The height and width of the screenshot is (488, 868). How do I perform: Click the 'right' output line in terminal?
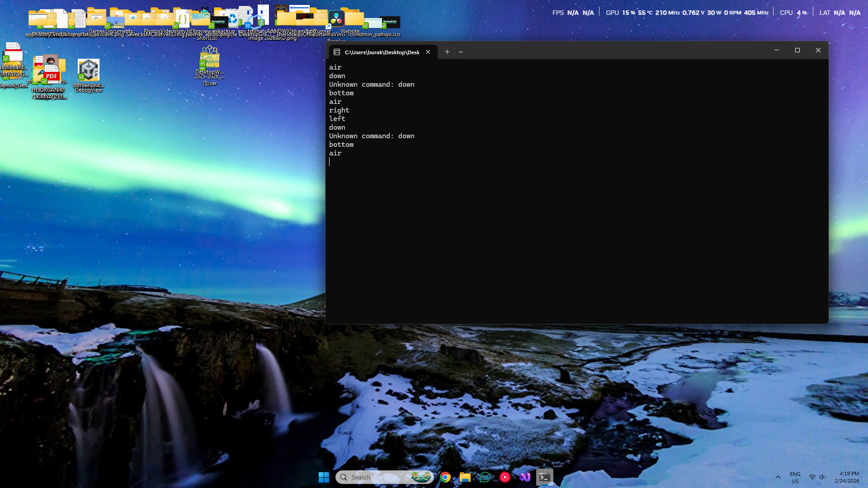coord(339,110)
